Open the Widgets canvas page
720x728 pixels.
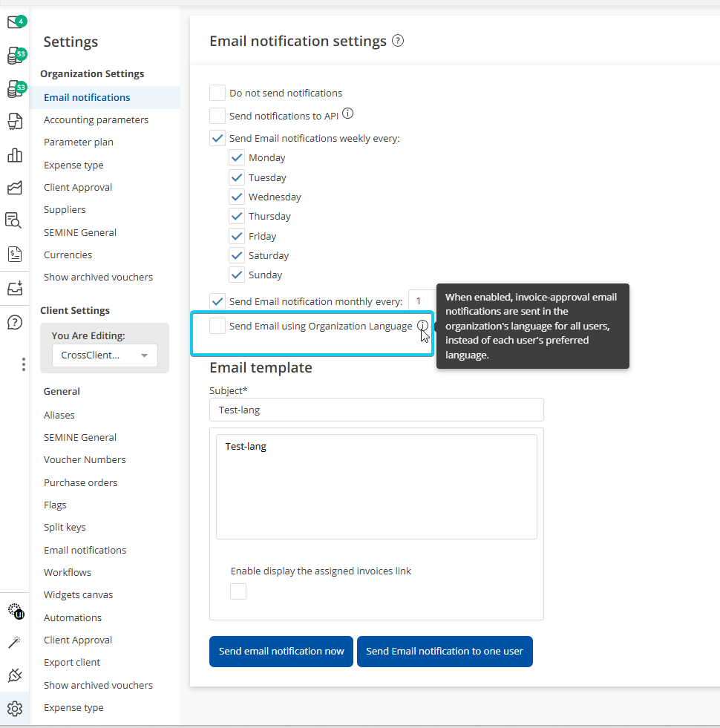(x=78, y=594)
